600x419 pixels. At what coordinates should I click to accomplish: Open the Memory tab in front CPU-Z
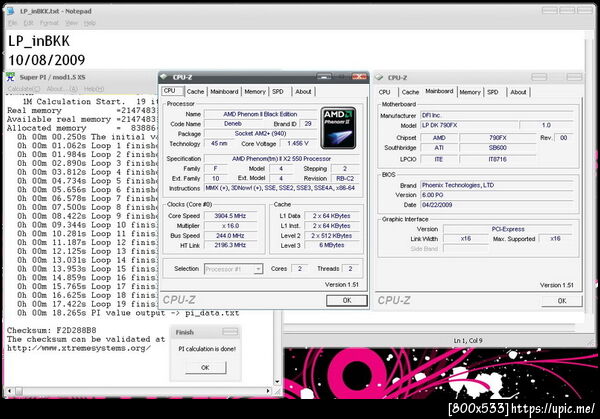point(255,91)
